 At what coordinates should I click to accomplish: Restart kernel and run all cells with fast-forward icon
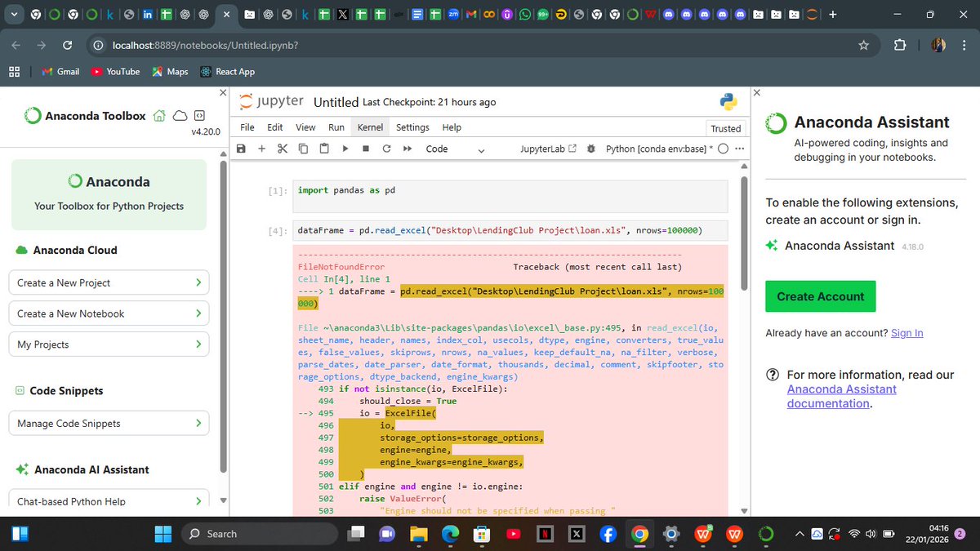pos(408,149)
